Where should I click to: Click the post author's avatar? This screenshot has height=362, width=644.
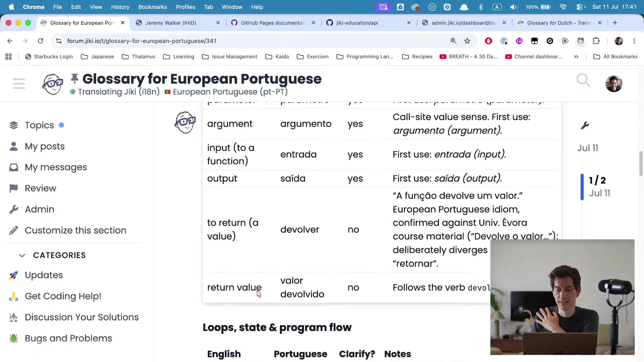pos(185,123)
